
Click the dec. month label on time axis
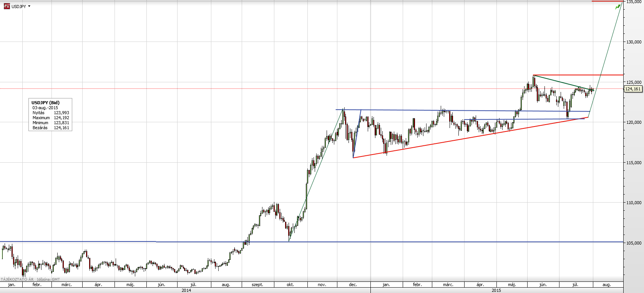click(353, 285)
